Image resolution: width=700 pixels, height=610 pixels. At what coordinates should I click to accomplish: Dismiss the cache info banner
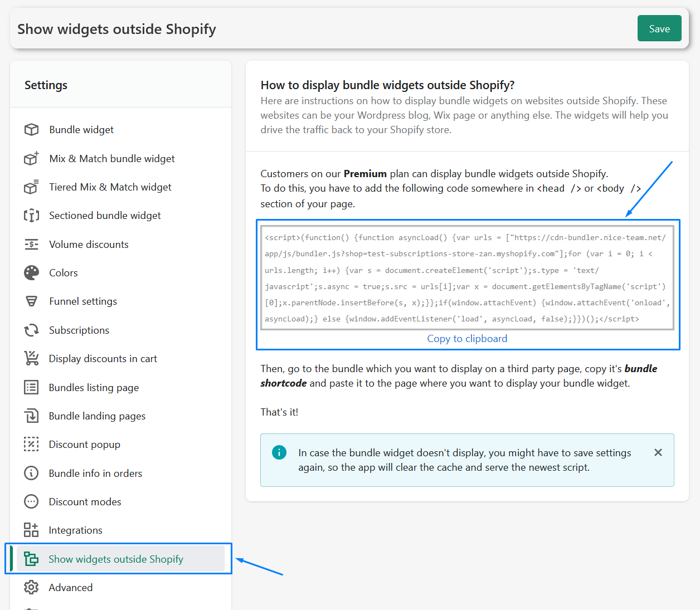click(x=658, y=452)
